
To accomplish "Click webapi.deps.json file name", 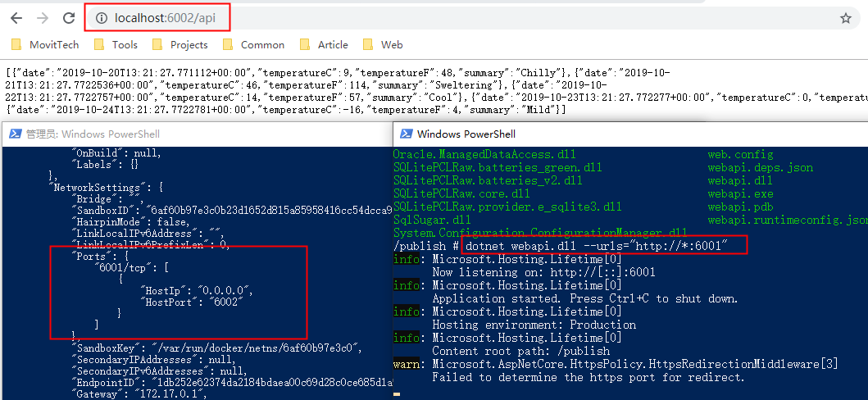I will [x=760, y=168].
